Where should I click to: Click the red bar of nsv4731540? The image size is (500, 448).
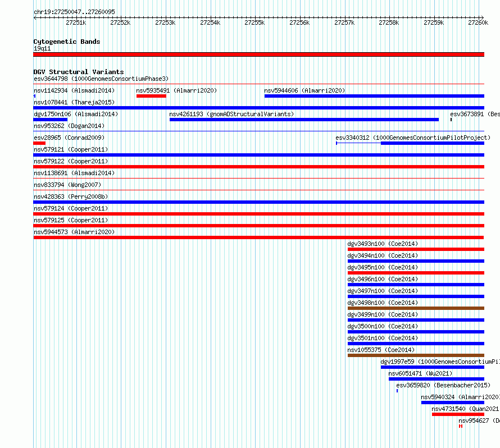coord(458,414)
